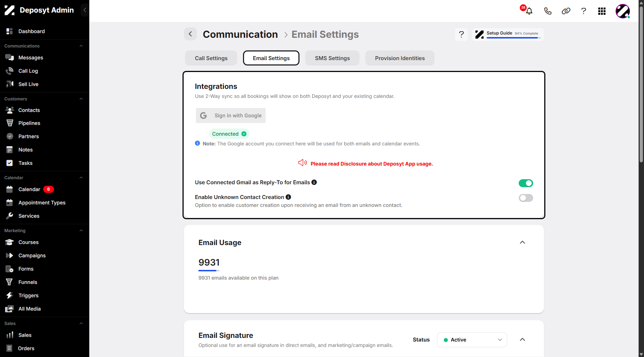Collapse the Communications sidebar section

tap(81, 46)
